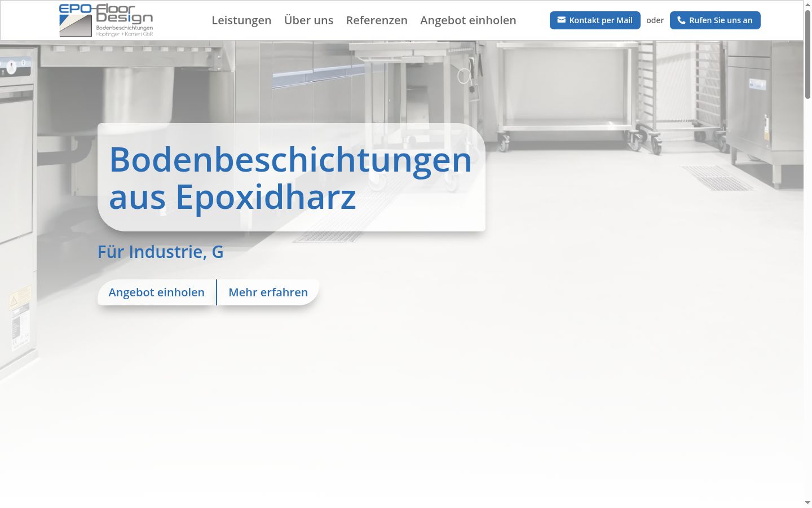Image resolution: width=812 pixels, height=508 pixels.
Task: Click the 'oder' text between header buttons
Action: [655, 20]
